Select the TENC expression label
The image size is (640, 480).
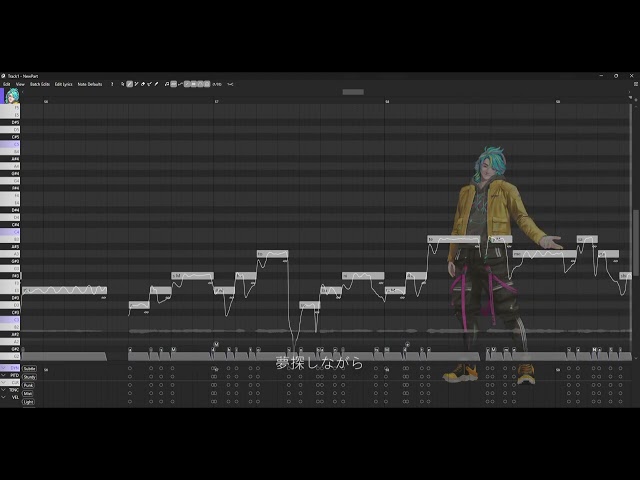click(14, 390)
